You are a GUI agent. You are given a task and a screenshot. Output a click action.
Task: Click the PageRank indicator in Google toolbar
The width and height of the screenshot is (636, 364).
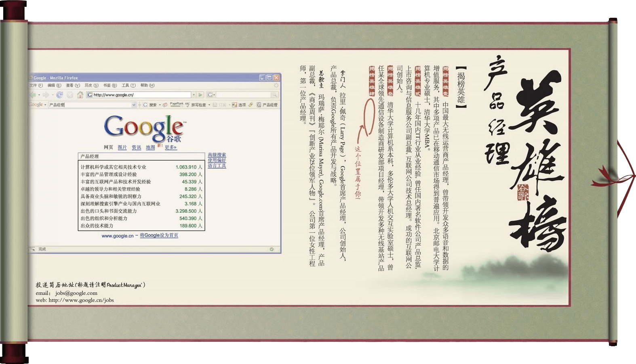point(177,105)
